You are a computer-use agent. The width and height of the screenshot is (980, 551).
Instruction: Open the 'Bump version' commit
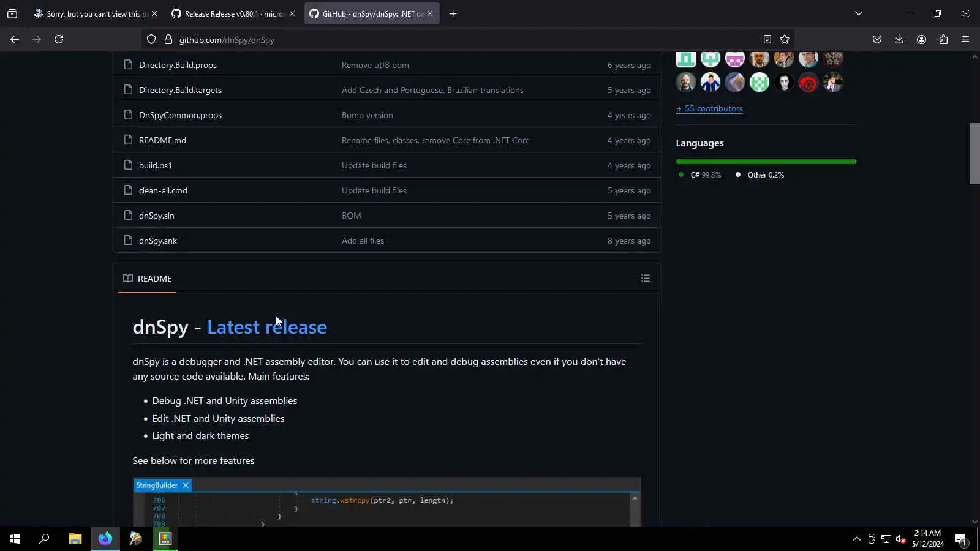click(367, 115)
